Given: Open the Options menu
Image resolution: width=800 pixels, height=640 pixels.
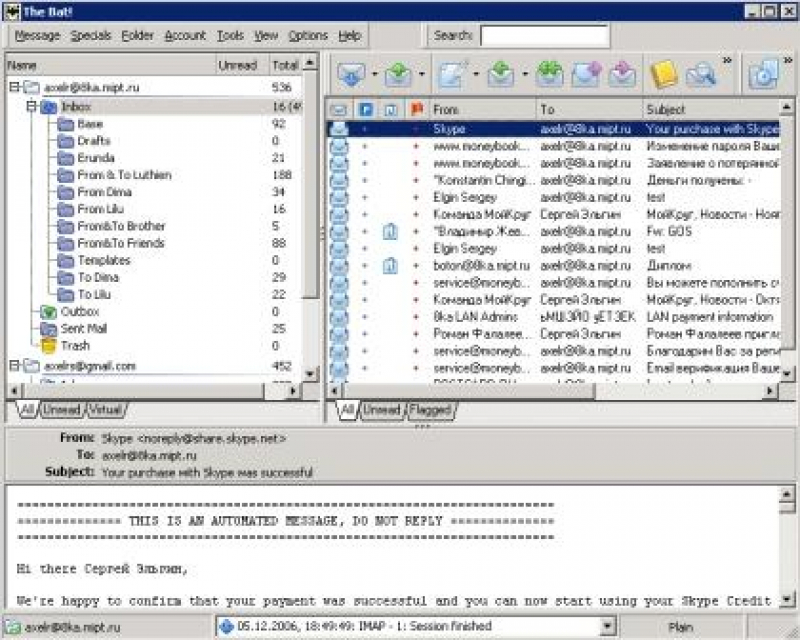Looking at the screenshot, I should coord(308,35).
